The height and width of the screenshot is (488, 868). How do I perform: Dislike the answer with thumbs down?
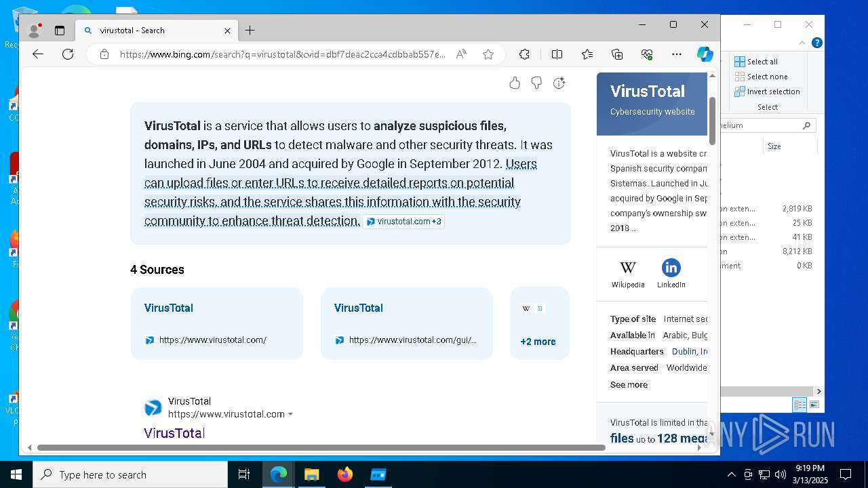(536, 83)
